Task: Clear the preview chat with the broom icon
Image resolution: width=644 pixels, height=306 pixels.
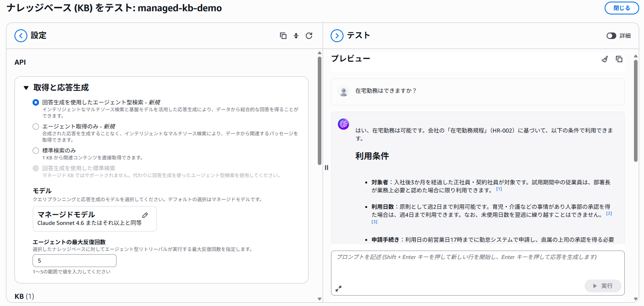Action: click(605, 59)
